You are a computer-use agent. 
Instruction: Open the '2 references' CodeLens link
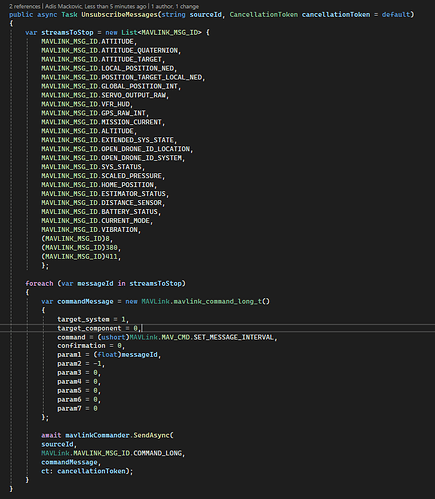coord(25,6)
